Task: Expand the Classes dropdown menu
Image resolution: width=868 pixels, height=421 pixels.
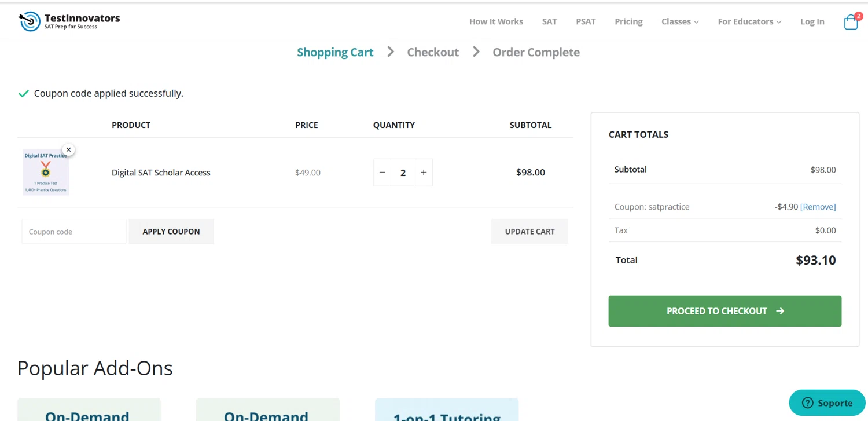Action: [x=680, y=21]
